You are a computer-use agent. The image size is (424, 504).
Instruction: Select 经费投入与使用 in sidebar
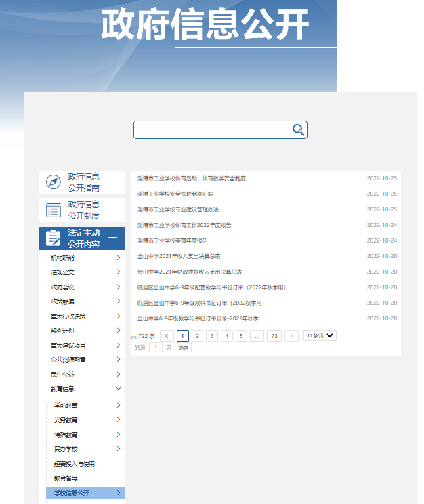(x=75, y=464)
